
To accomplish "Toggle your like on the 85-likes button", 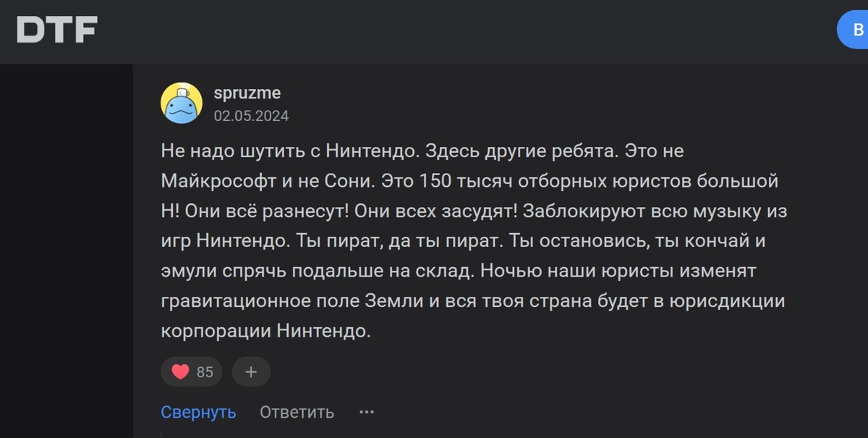I will 191,371.
